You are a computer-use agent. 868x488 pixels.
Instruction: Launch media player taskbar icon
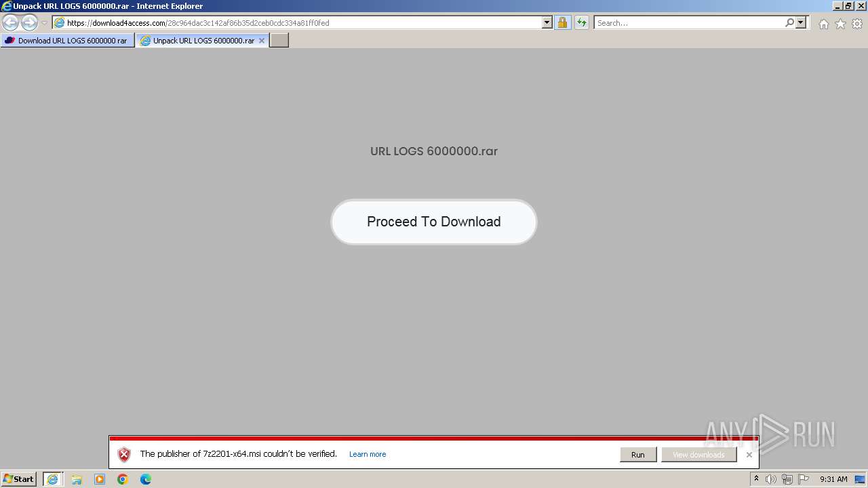click(100, 479)
